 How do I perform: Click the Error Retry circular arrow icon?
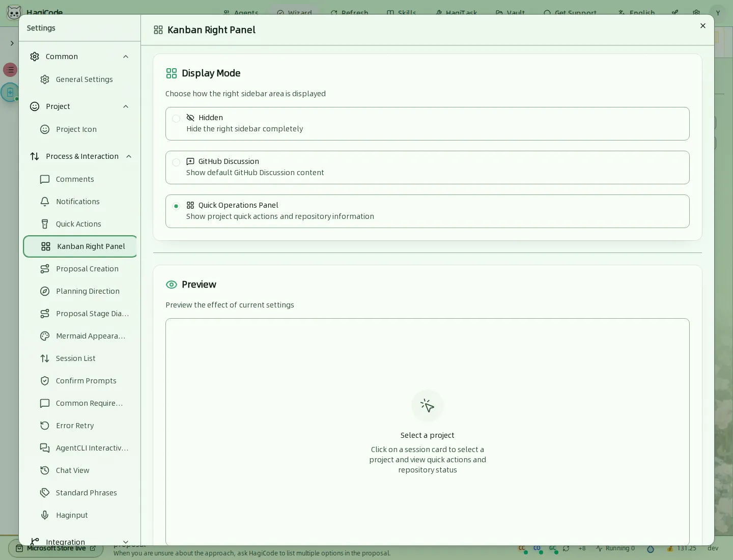[x=45, y=426]
